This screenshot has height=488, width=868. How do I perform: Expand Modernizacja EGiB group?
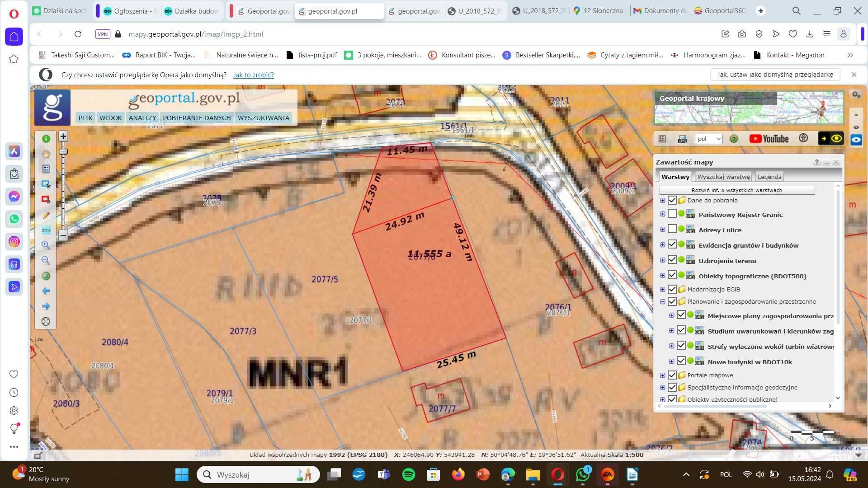[662, 289]
